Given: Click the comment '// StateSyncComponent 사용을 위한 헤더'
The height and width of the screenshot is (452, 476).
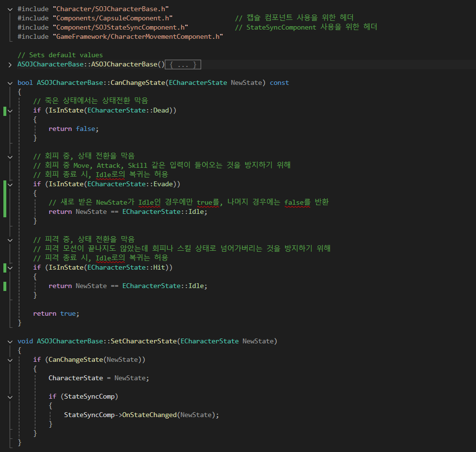Looking at the screenshot, I should (x=306, y=27).
